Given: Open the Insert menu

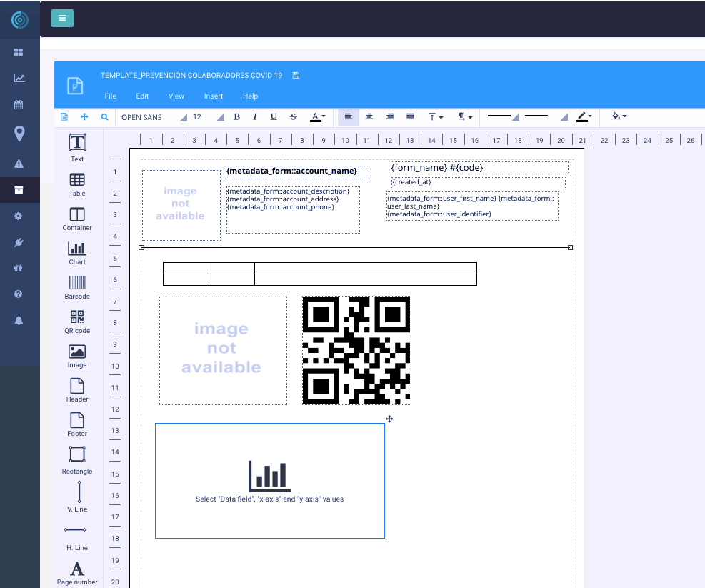Looking at the screenshot, I should point(214,96).
